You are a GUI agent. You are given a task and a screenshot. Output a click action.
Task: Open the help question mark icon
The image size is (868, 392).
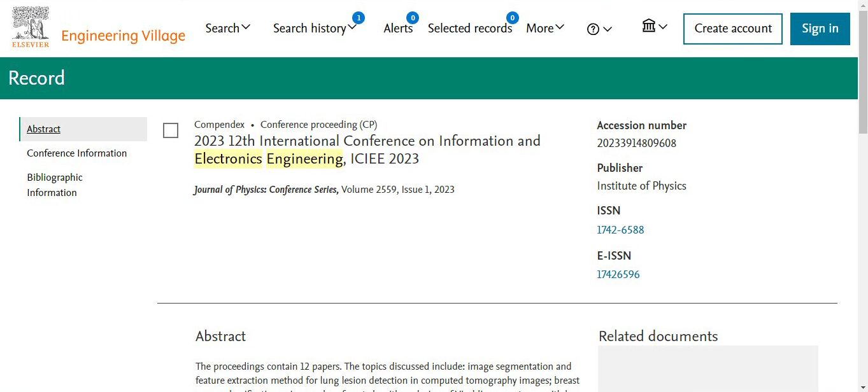pyautogui.click(x=593, y=29)
